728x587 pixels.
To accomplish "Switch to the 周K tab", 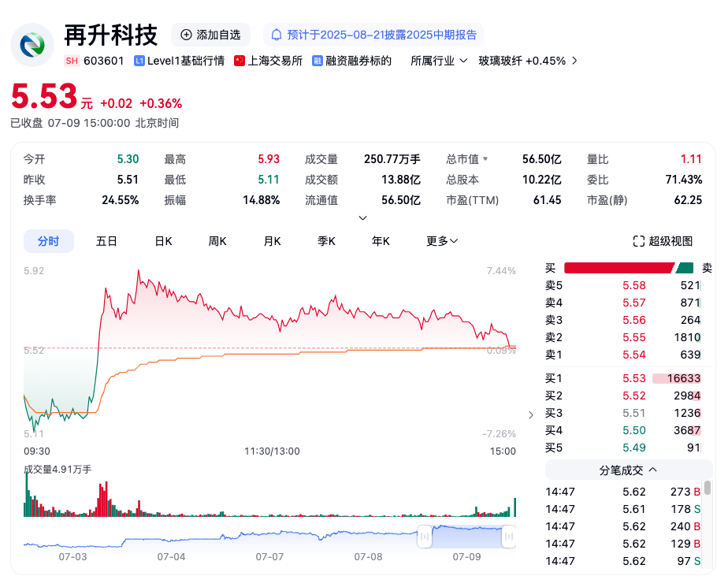I will click(x=217, y=241).
